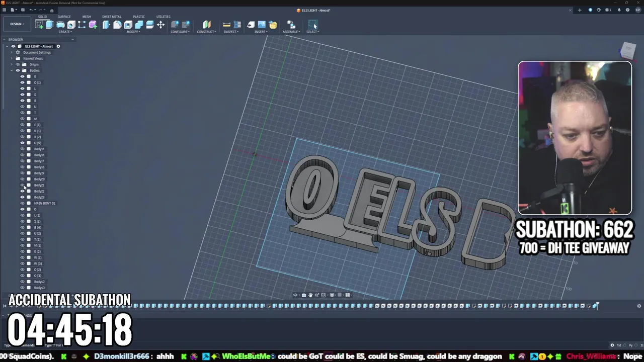Image resolution: width=644 pixels, height=362 pixels.
Task: Open the SELECT menu
Action: click(312, 32)
